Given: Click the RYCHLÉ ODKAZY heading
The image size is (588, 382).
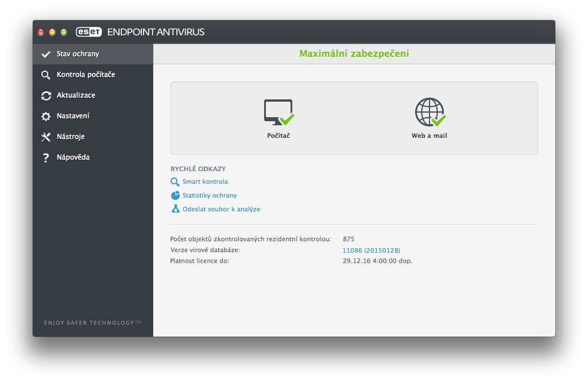Looking at the screenshot, I should [198, 169].
